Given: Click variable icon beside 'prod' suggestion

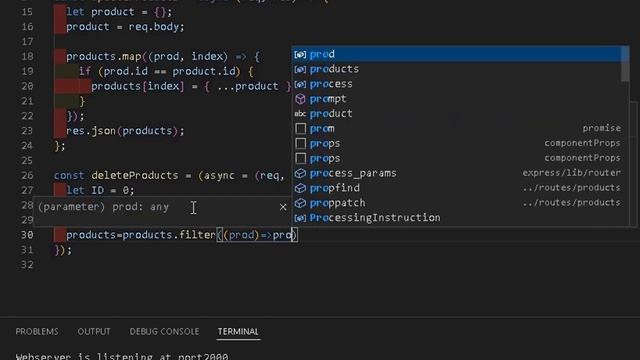Looking at the screenshot, I should click(x=300, y=55).
